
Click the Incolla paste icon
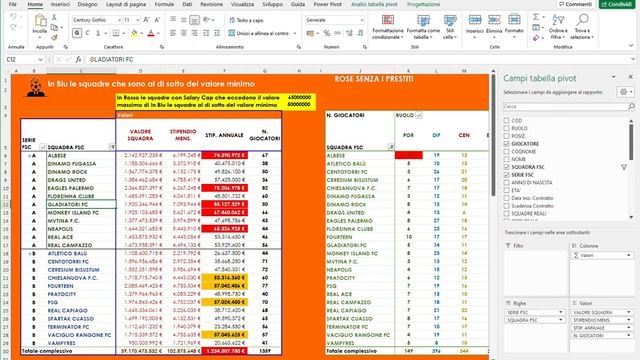pyautogui.click(x=40, y=20)
